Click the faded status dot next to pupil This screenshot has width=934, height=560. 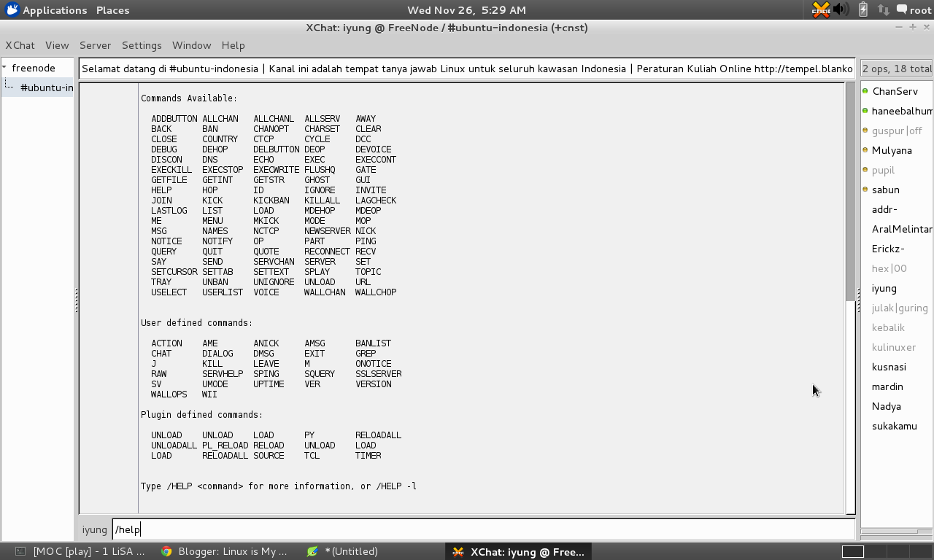click(x=867, y=170)
